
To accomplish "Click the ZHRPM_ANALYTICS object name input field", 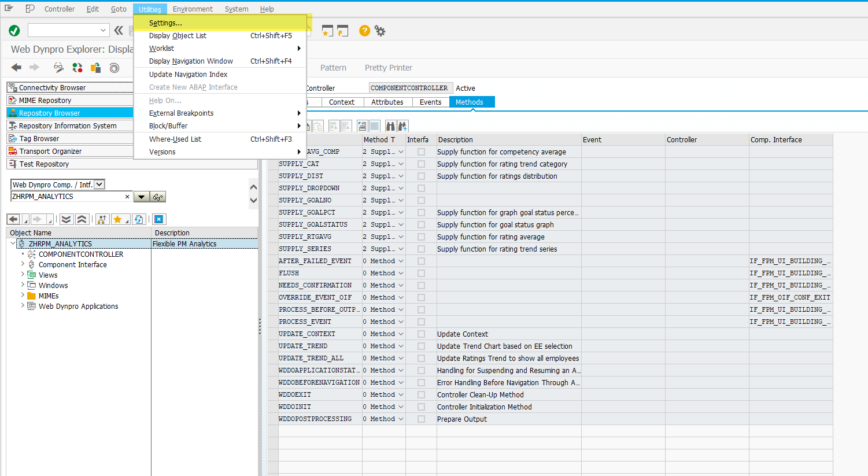I will (71, 197).
